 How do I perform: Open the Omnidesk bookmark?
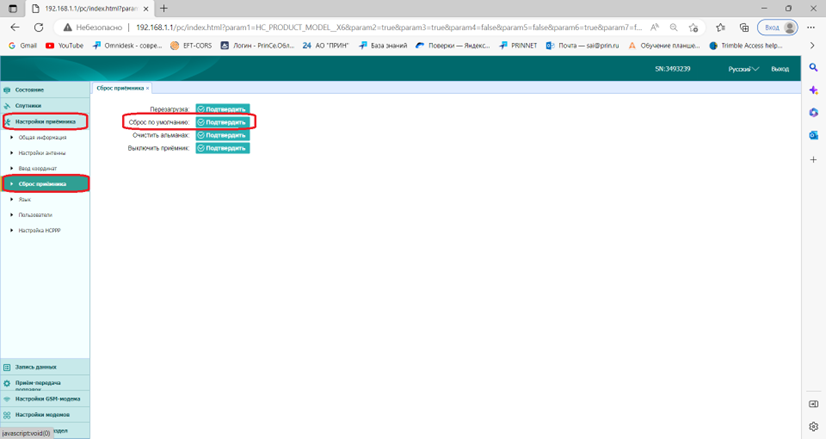(127, 46)
